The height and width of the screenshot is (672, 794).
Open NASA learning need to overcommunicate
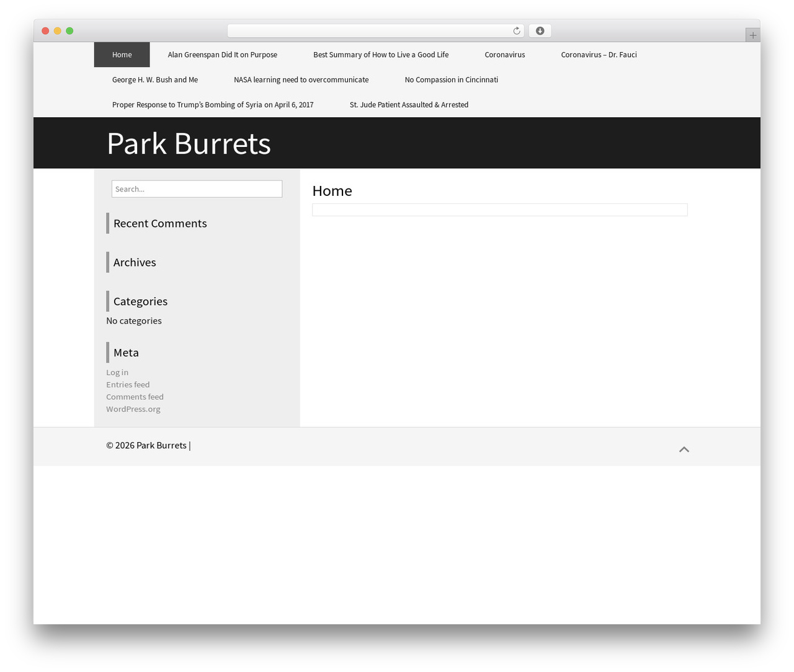(x=301, y=79)
